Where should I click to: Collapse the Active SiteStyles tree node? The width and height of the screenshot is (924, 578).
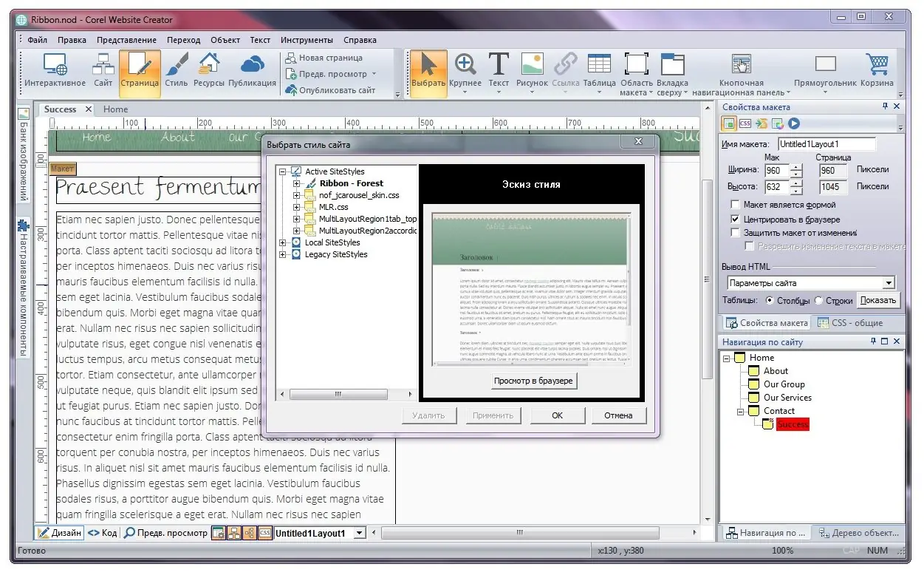282,171
